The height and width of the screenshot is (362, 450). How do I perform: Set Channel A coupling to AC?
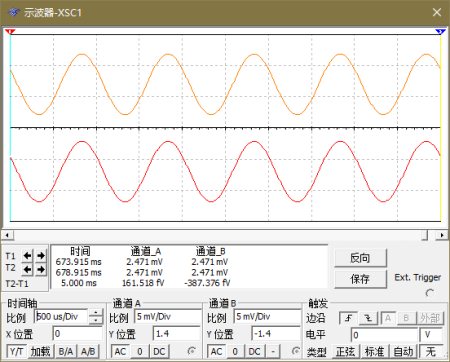point(120,351)
